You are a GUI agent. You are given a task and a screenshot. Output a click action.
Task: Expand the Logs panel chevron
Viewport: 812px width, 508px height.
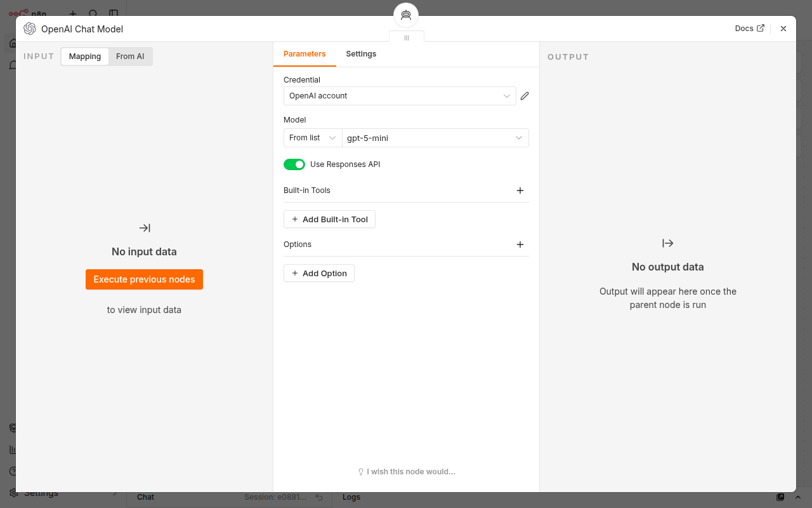point(798,497)
